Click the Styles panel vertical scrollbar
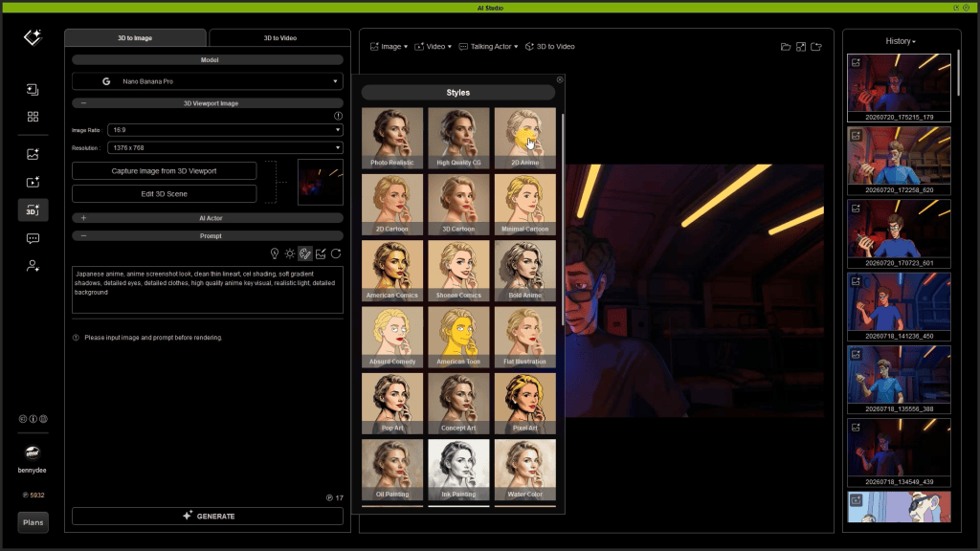 [563, 219]
